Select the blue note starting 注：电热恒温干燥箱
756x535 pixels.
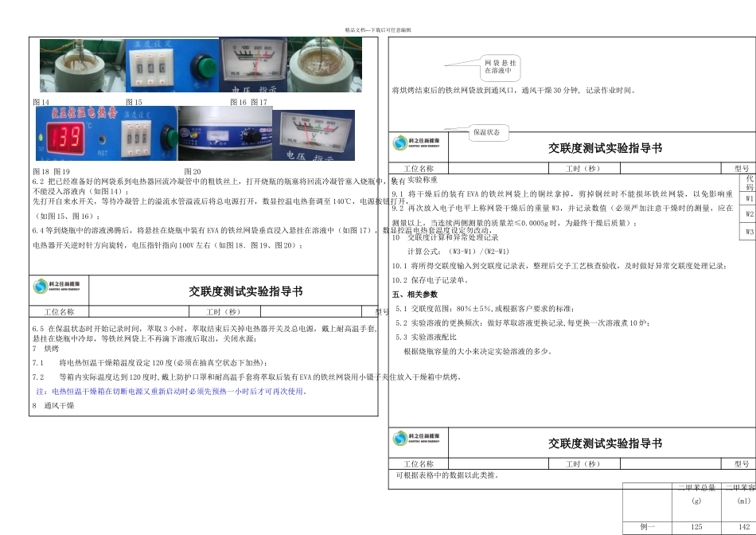172,391
